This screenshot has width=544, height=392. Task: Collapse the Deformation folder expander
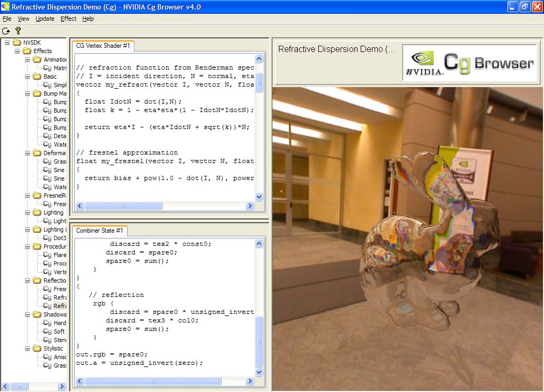(28, 153)
